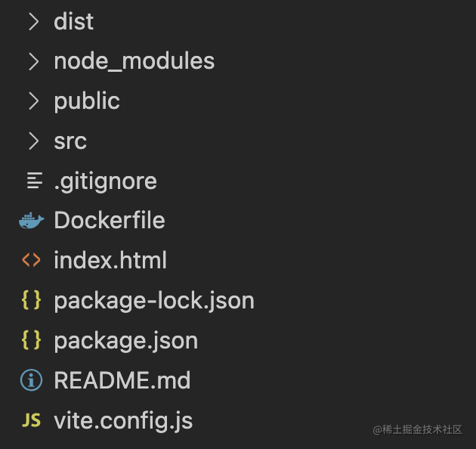Open the .gitignore file
The width and height of the screenshot is (476, 449).
(105, 181)
